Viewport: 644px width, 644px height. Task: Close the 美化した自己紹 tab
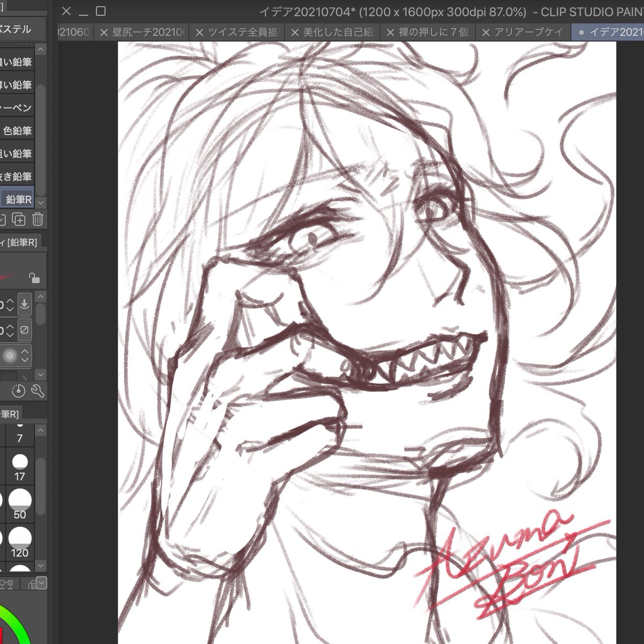coord(295,33)
